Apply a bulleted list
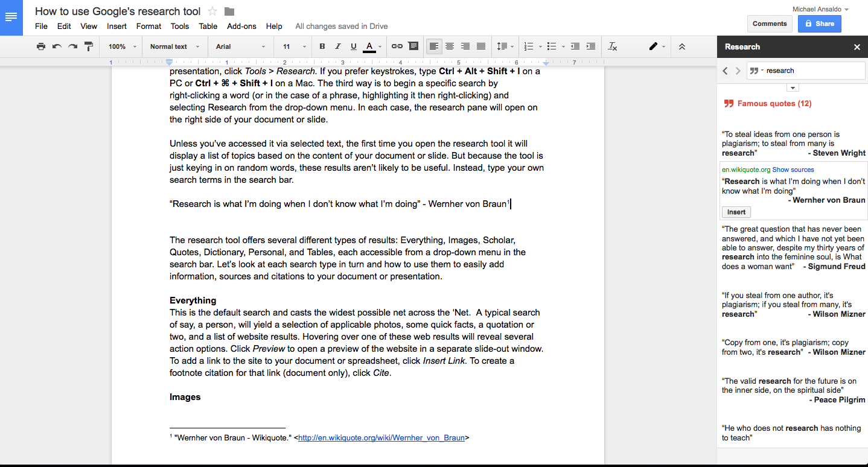The height and width of the screenshot is (467, 868). pyautogui.click(x=551, y=46)
